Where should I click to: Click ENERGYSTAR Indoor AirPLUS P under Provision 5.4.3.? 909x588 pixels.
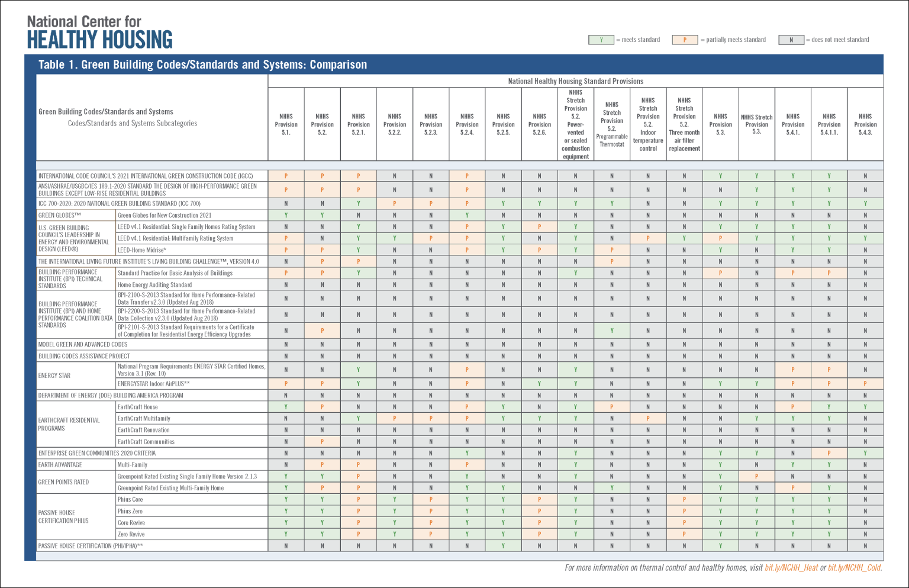(865, 384)
